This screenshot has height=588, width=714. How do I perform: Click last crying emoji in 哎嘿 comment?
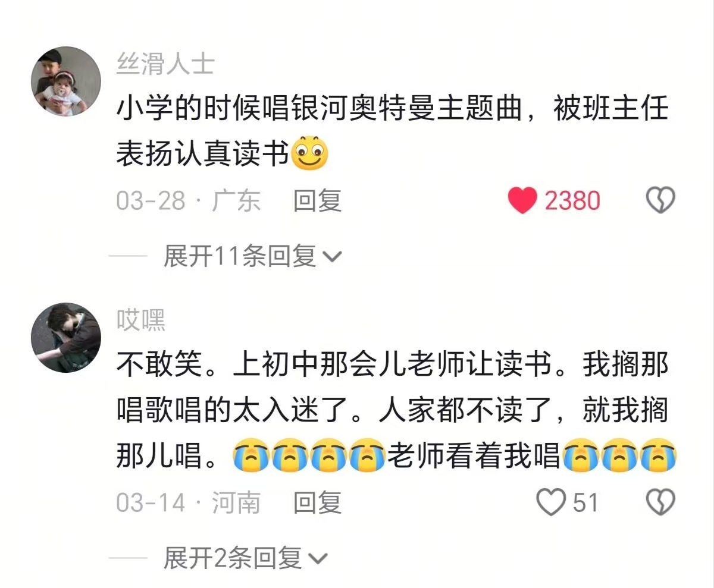[658, 456]
